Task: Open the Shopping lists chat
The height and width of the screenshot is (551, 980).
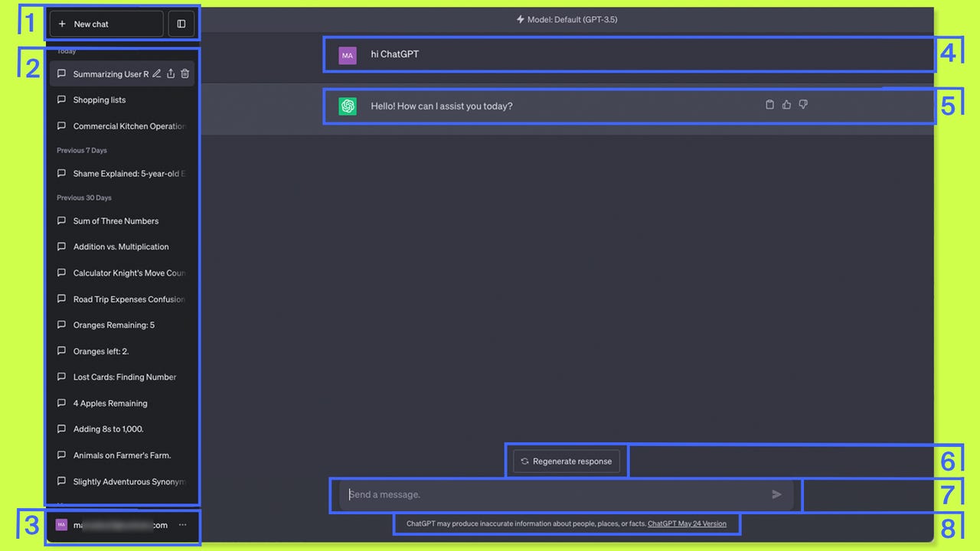Action: pyautogui.click(x=122, y=100)
